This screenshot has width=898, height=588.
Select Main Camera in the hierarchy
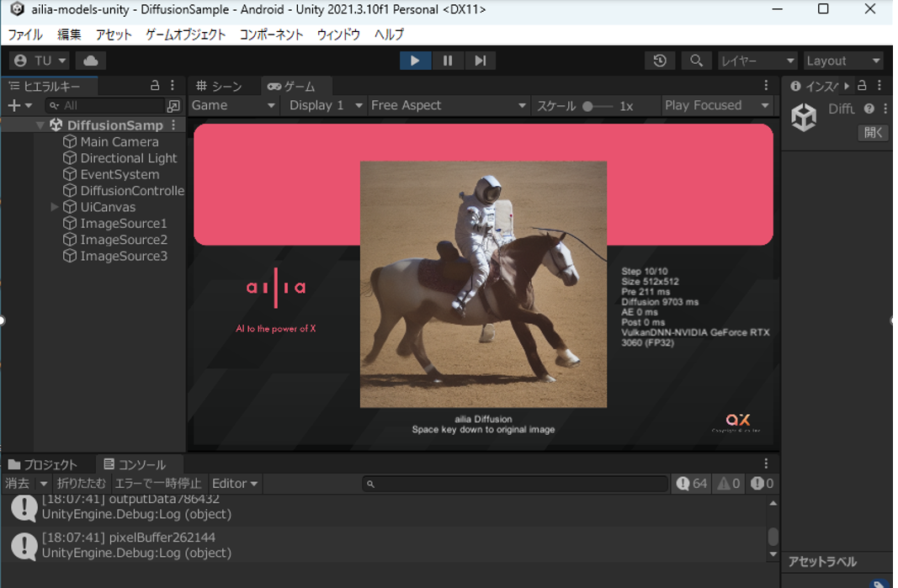[x=119, y=141]
